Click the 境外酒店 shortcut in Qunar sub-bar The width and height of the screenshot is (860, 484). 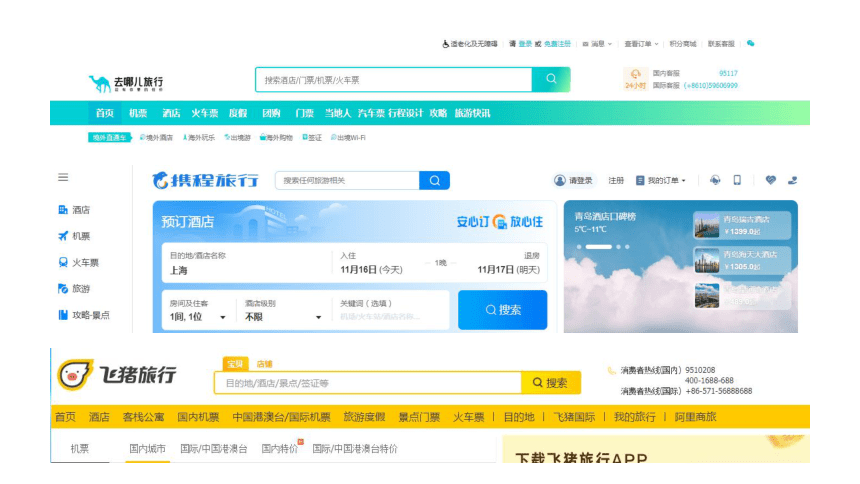(x=156, y=138)
